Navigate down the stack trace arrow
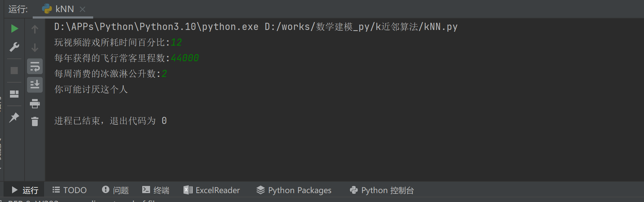The height and width of the screenshot is (202, 644). click(x=35, y=47)
